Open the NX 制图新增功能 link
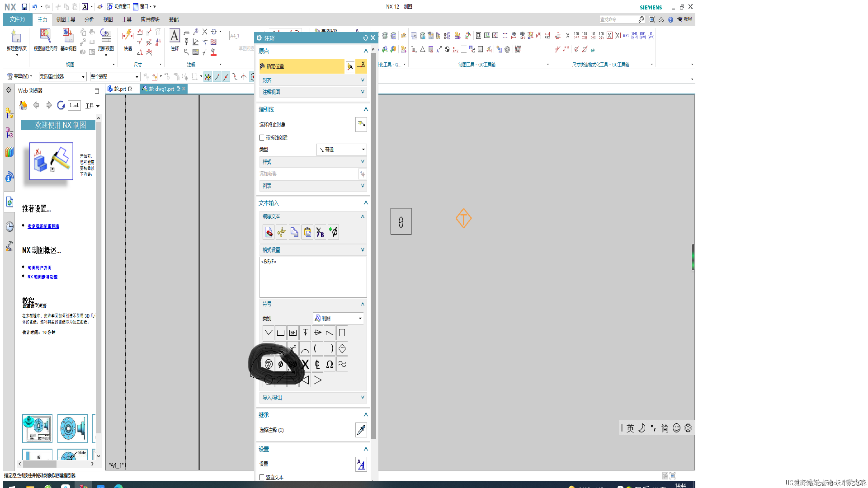Viewport: 868px width, 488px height. coord(42,277)
